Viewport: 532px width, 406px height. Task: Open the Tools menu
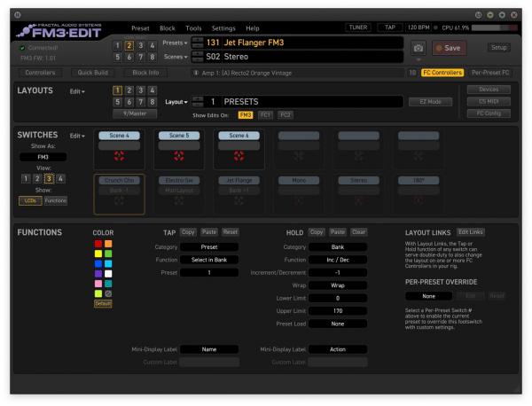[x=193, y=28]
